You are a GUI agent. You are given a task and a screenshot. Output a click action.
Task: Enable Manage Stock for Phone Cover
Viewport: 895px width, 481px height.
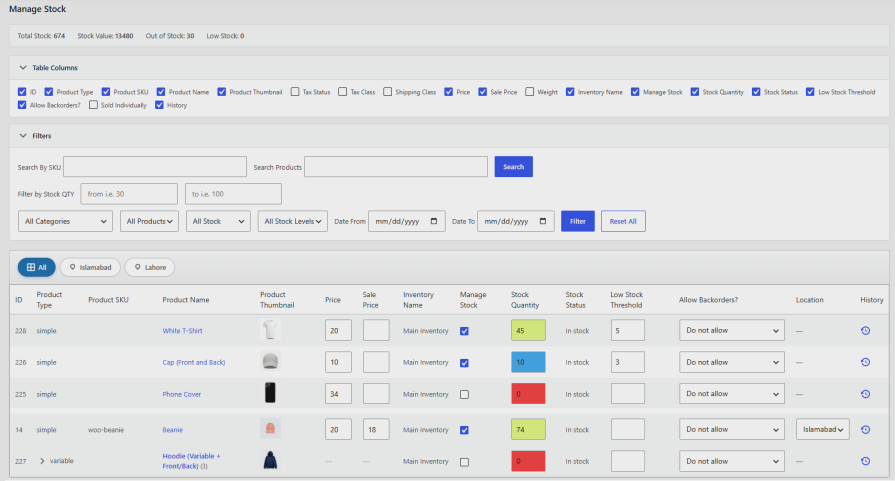point(465,394)
